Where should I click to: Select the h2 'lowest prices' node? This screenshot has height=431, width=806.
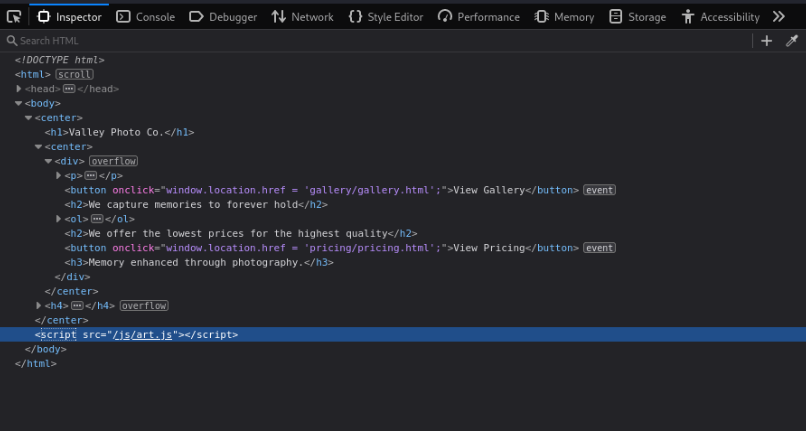coord(241,234)
